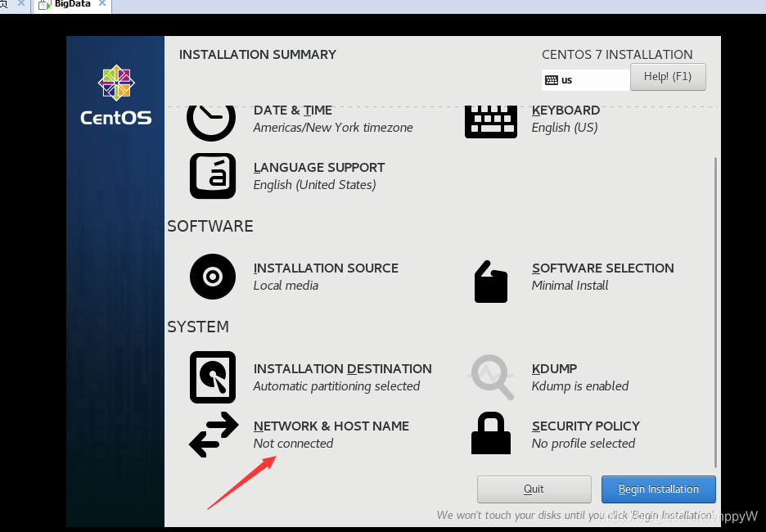Screen dimensions: 766x532
Task: Click the Network & Host Name arrows icon
Action: click(214, 435)
